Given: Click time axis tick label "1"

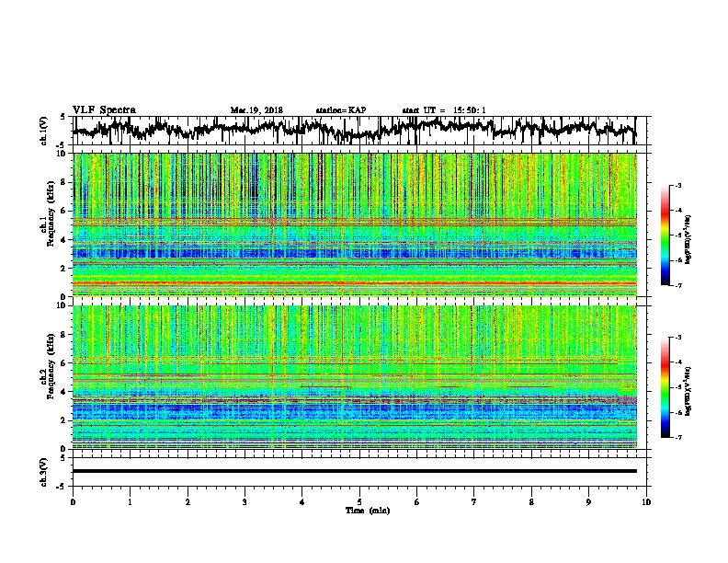Looking at the screenshot, I should (130, 502).
